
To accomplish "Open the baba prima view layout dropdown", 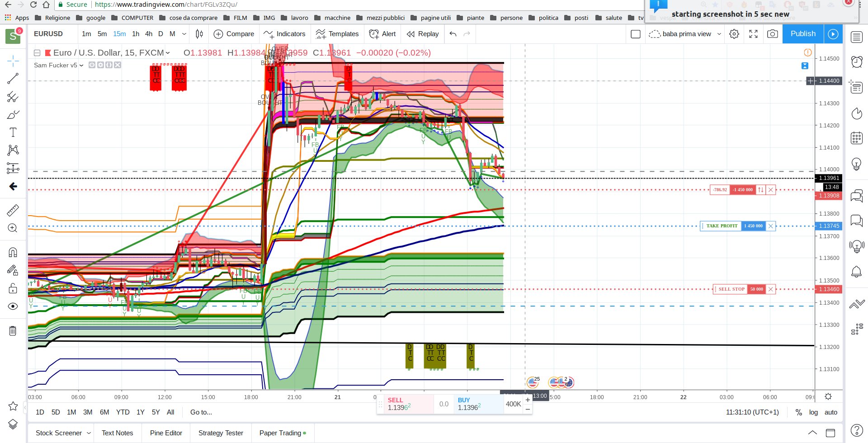I will (685, 34).
